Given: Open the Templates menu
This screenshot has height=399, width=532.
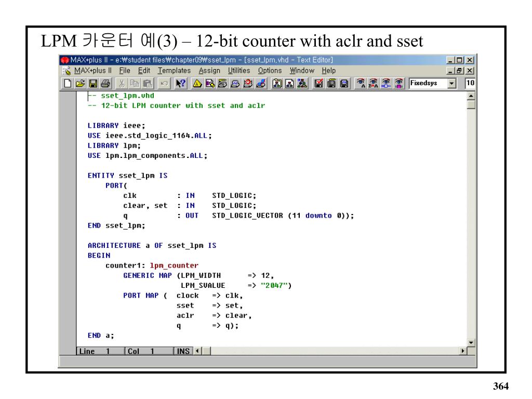Looking at the screenshot, I should pyautogui.click(x=174, y=71).
